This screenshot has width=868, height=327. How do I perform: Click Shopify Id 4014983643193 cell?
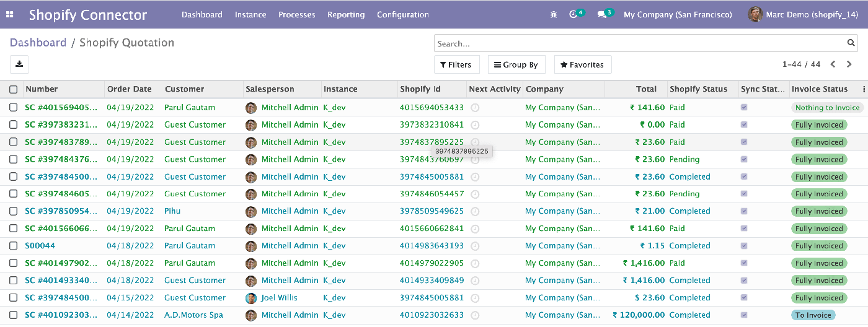(432, 246)
